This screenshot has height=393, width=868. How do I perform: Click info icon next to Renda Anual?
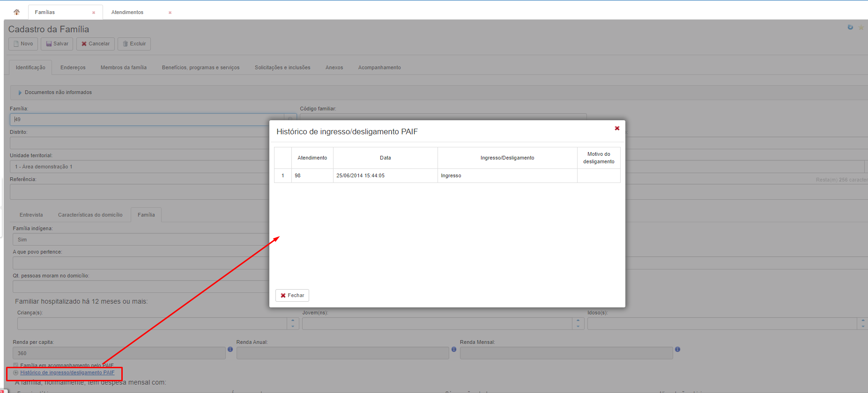click(x=454, y=349)
